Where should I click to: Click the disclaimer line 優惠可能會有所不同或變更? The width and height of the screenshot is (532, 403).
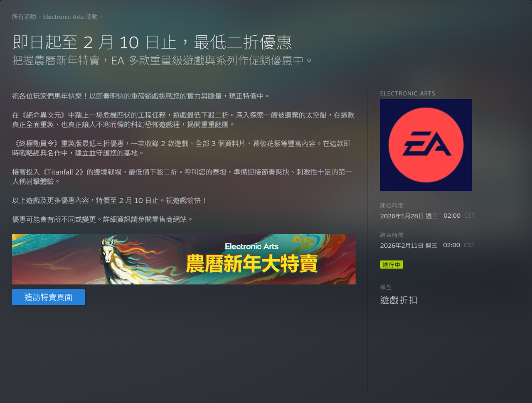[x=102, y=219]
